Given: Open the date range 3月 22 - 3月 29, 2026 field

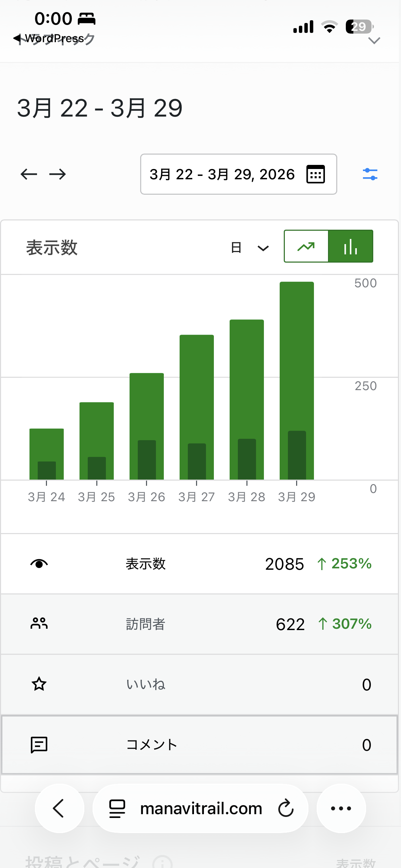Looking at the screenshot, I should [x=239, y=174].
